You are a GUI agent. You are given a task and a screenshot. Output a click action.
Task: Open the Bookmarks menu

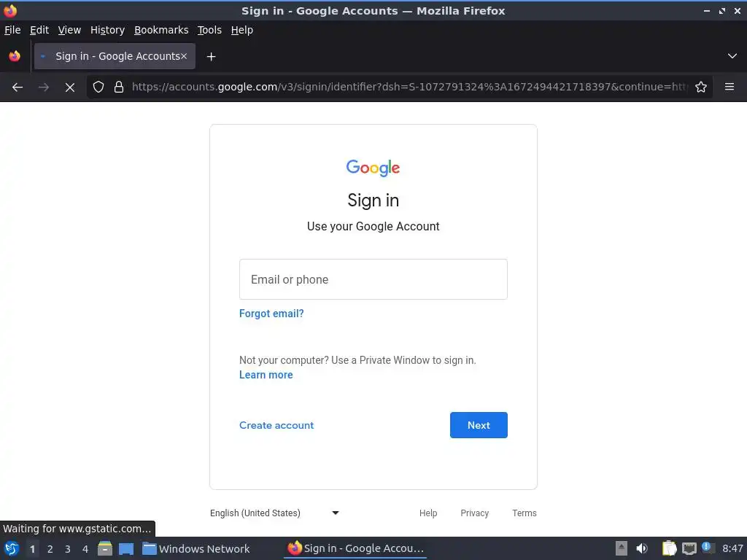coord(161,30)
